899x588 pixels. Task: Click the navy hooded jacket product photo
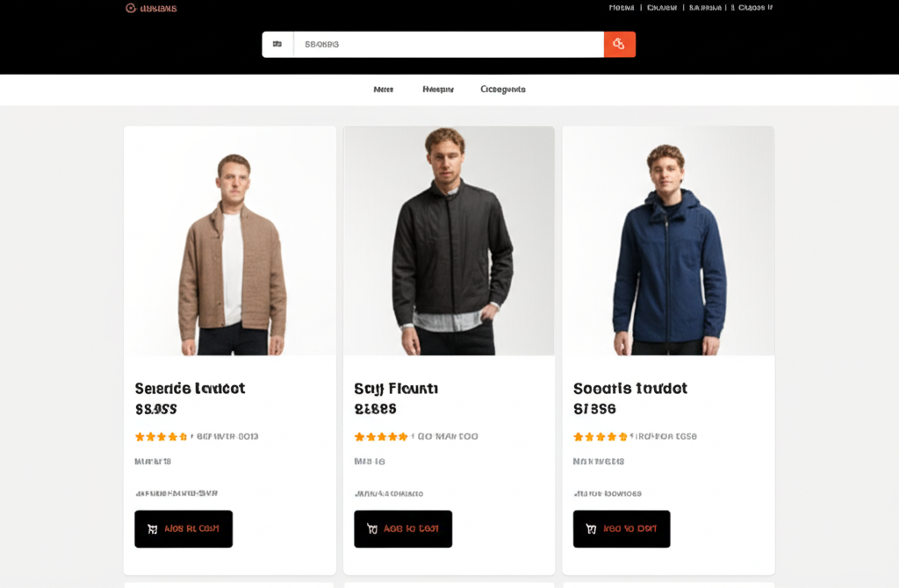pyautogui.click(x=668, y=241)
